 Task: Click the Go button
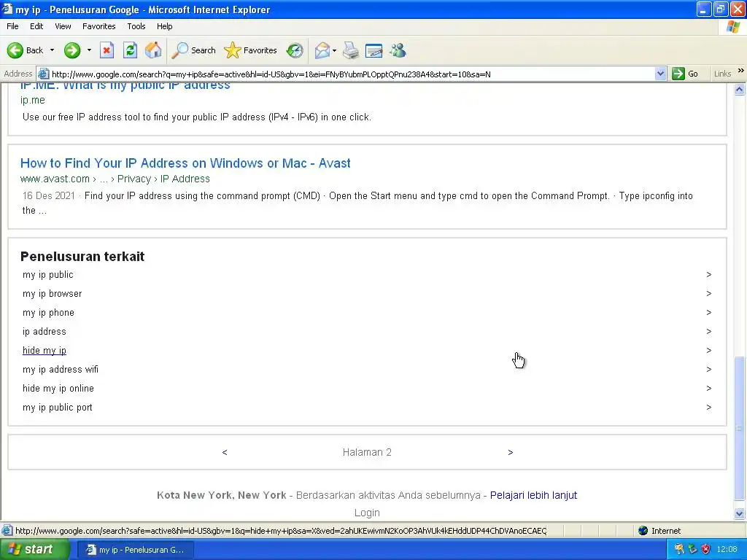point(685,74)
